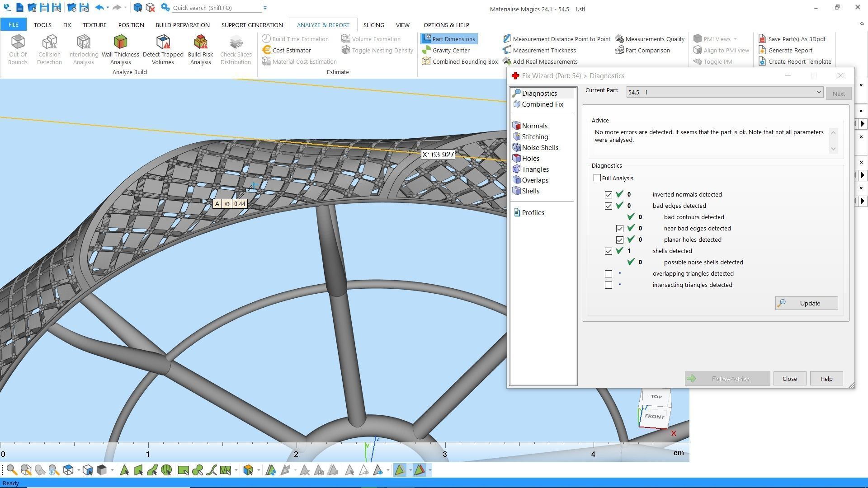Enable the Full Analysis checkbox

pos(597,178)
